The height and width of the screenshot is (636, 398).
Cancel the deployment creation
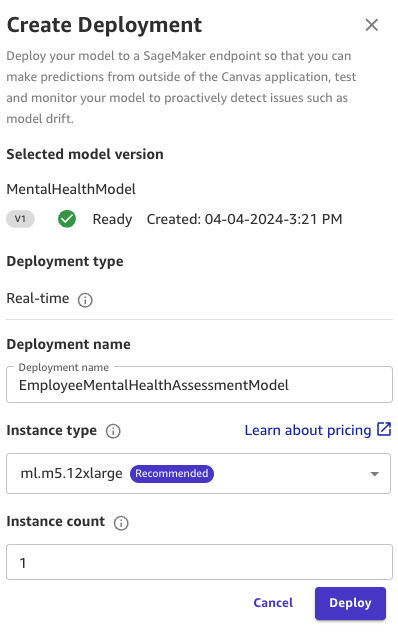point(273,603)
